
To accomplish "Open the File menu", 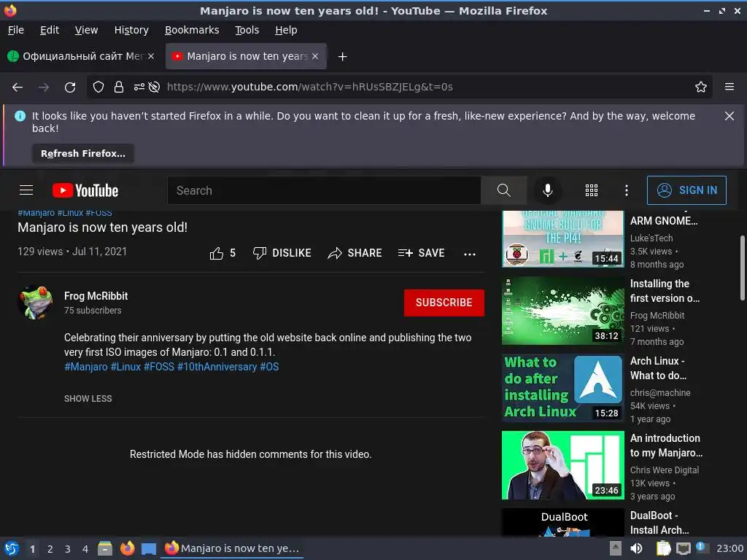I will tap(16, 30).
